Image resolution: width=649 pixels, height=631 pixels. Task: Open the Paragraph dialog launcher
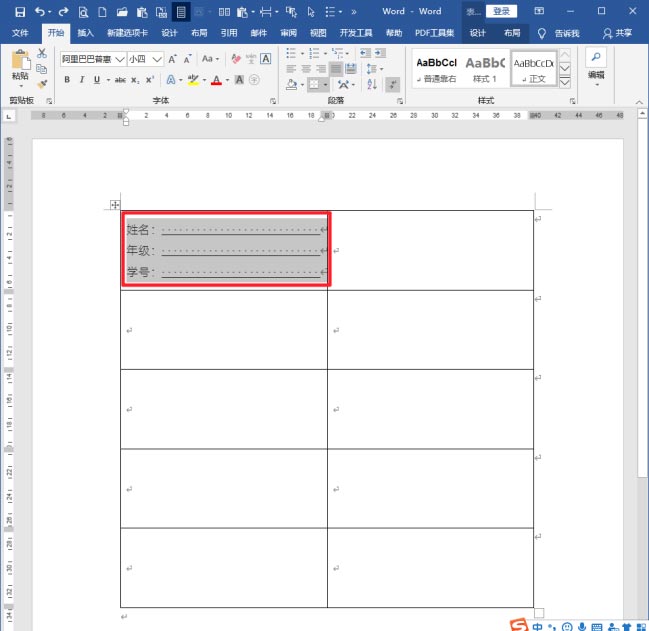400,101
